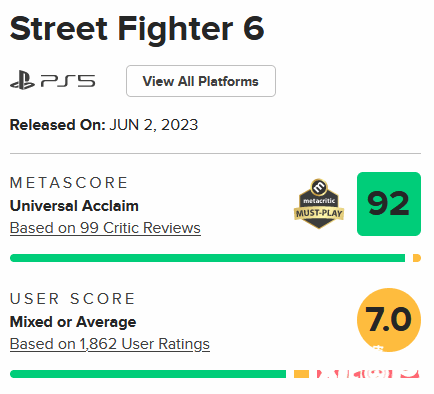This screenshot has width=434, height=394.
Task: Click yellow segment of User Score bar
Action: point(301,374)
